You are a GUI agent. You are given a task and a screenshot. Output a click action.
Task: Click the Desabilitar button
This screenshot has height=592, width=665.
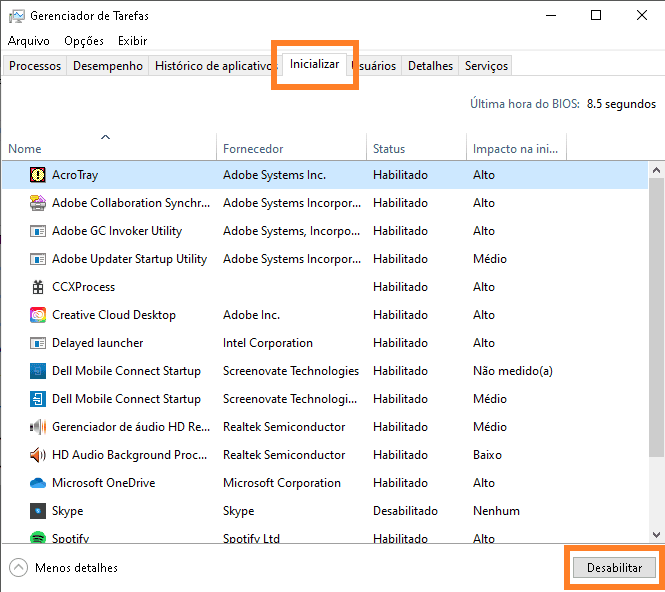click(x=614, y=568)
